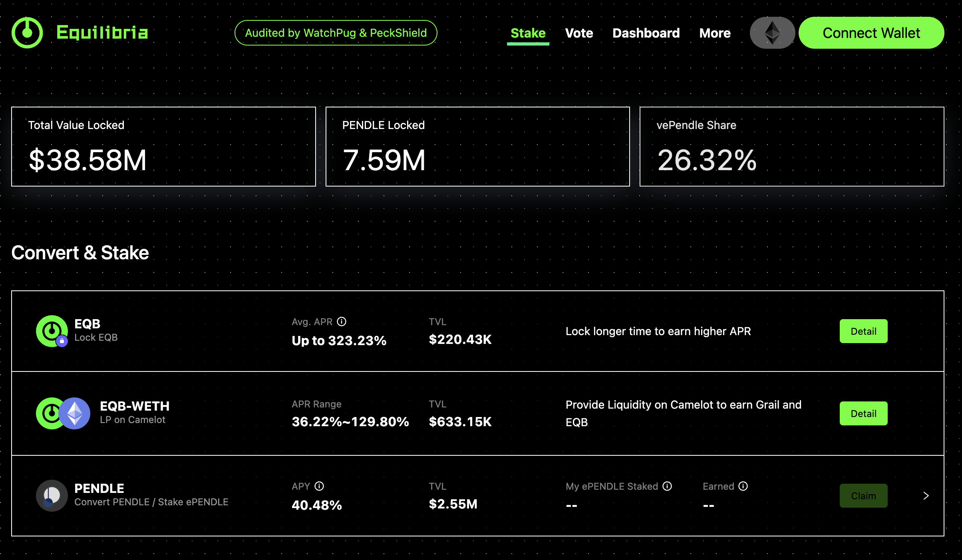Open the Vote tab
This screenshot has width=962, height=560.
[579, 33]
